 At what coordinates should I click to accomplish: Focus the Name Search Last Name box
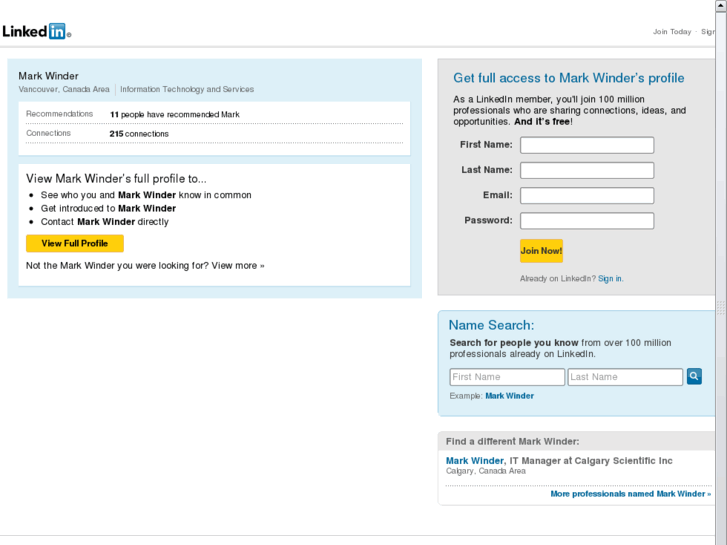625,377
